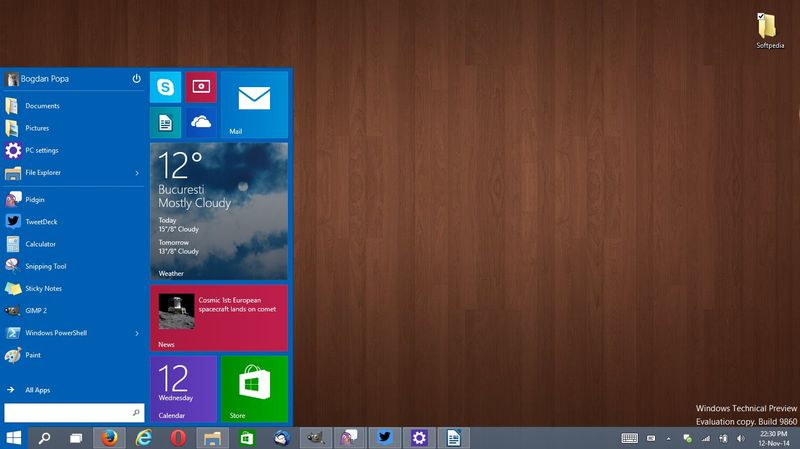Expand the Windows PowerShell submenu arrow
The image size is (800, 449).
coord(137,333)
